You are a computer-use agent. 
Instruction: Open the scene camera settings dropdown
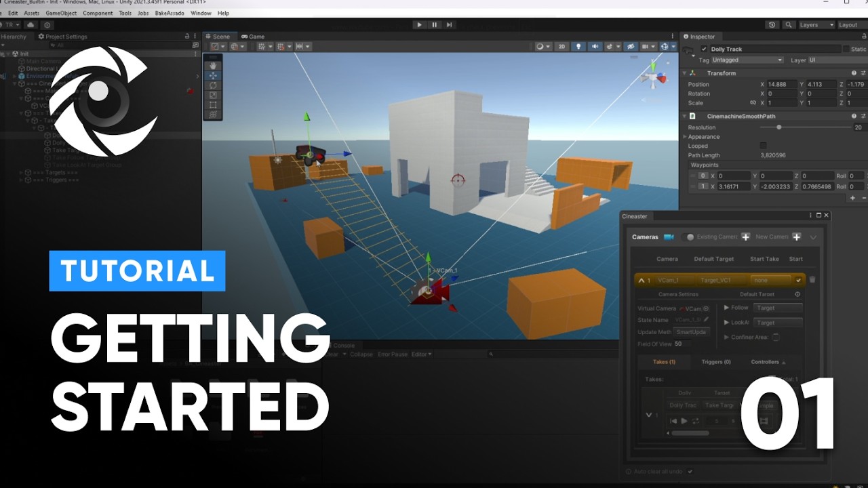tap(649, 47)
